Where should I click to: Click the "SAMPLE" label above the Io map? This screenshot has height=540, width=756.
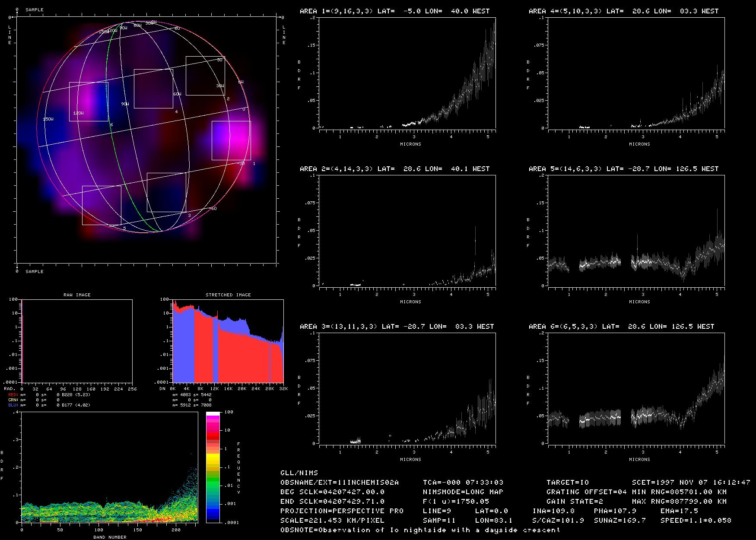coord(35,10)
